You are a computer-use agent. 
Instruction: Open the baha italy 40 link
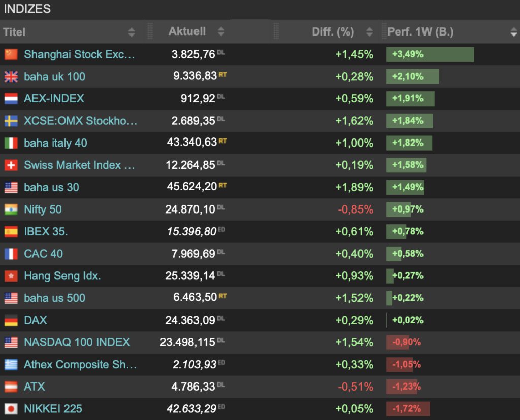(x=56, y=143)
